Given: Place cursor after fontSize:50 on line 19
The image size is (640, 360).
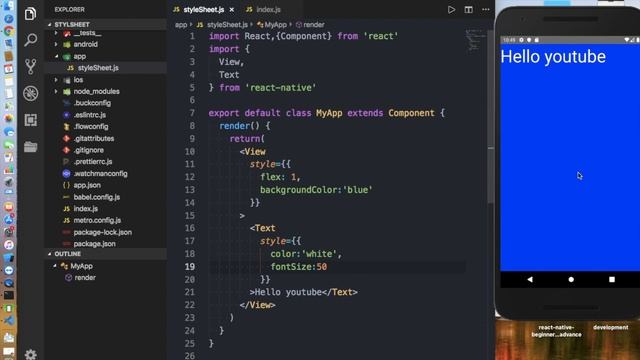Looking at the screenshot, I should (x=327, y=267).
